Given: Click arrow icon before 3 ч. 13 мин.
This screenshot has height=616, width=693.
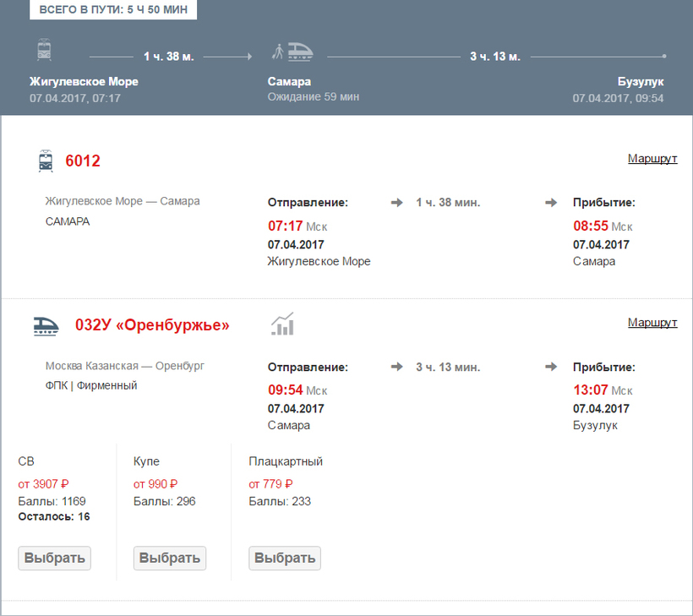Looking at the screenshot, I should tap(396, 367).
